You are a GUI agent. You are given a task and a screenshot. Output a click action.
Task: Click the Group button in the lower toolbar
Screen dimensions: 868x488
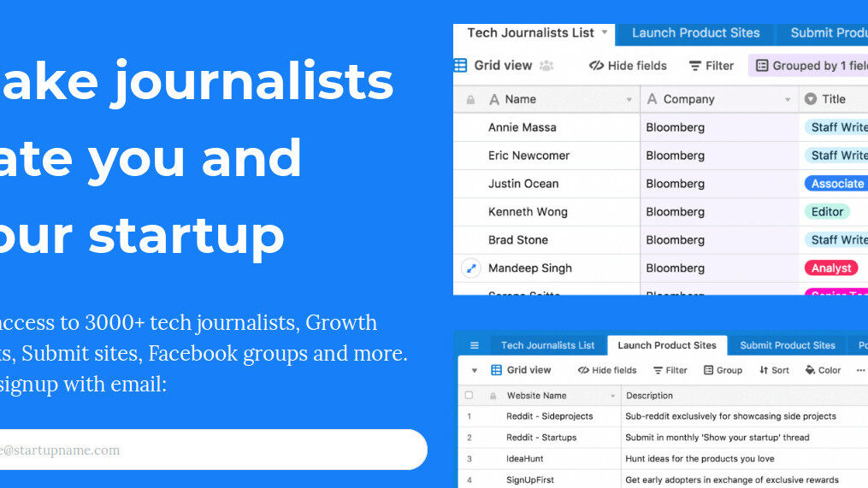pyautogui.click(x=723, y=370)
